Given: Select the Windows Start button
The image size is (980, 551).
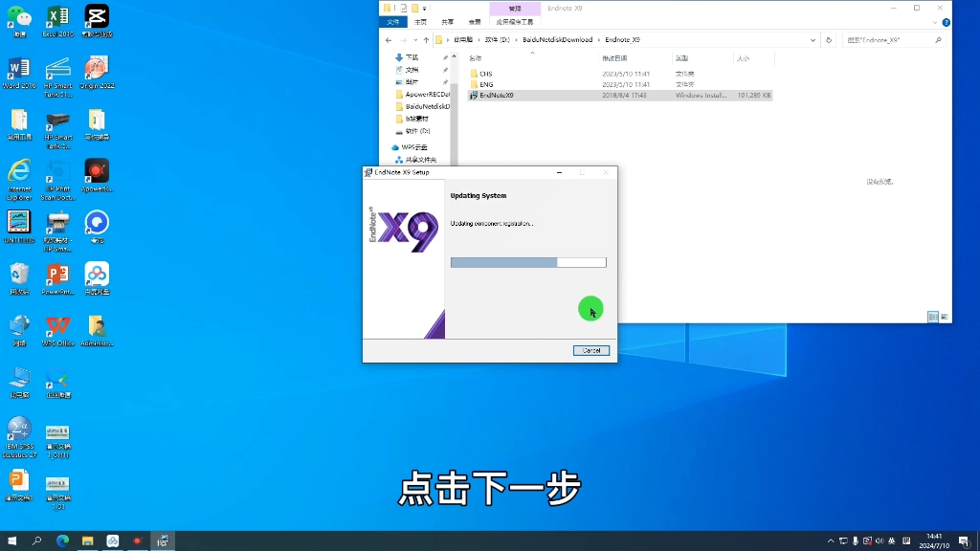Looking at the screenshot, I should (11, 541).
